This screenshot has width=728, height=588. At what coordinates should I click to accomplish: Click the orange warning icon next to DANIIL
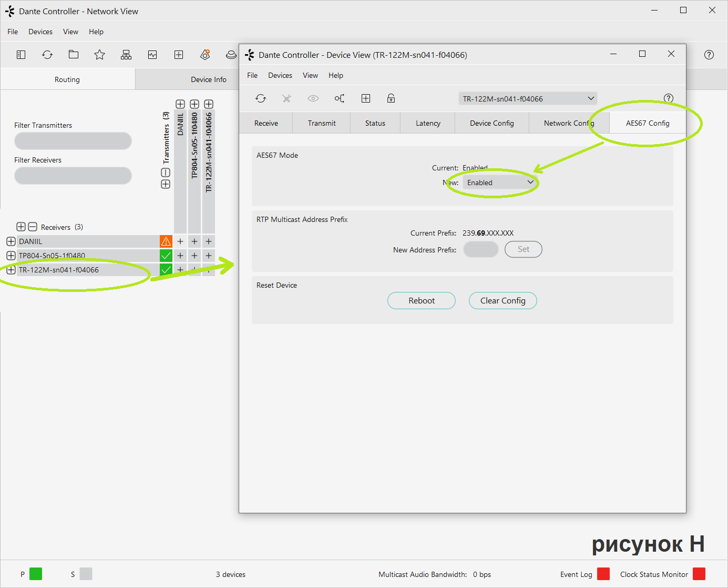click(x=166, y=241)
